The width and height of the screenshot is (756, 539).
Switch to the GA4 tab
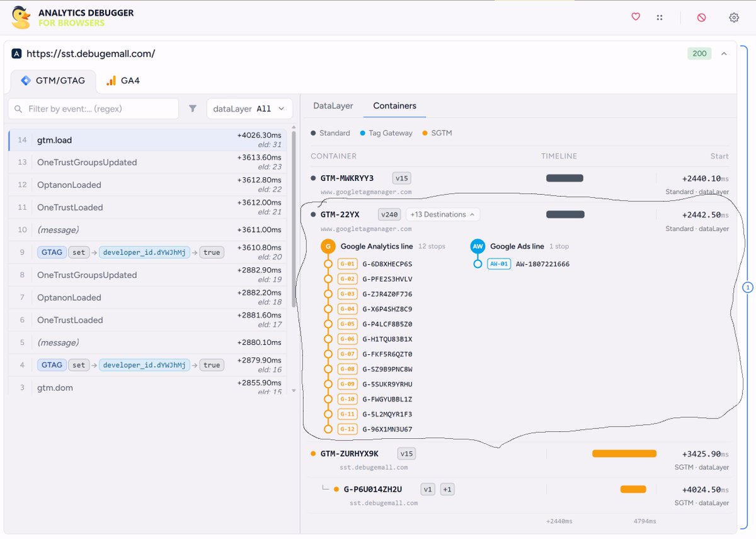(123, 81)
